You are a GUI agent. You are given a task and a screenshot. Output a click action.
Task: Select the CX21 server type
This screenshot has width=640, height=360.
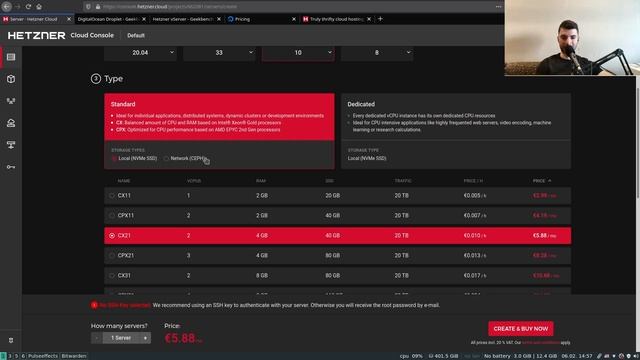338,236
